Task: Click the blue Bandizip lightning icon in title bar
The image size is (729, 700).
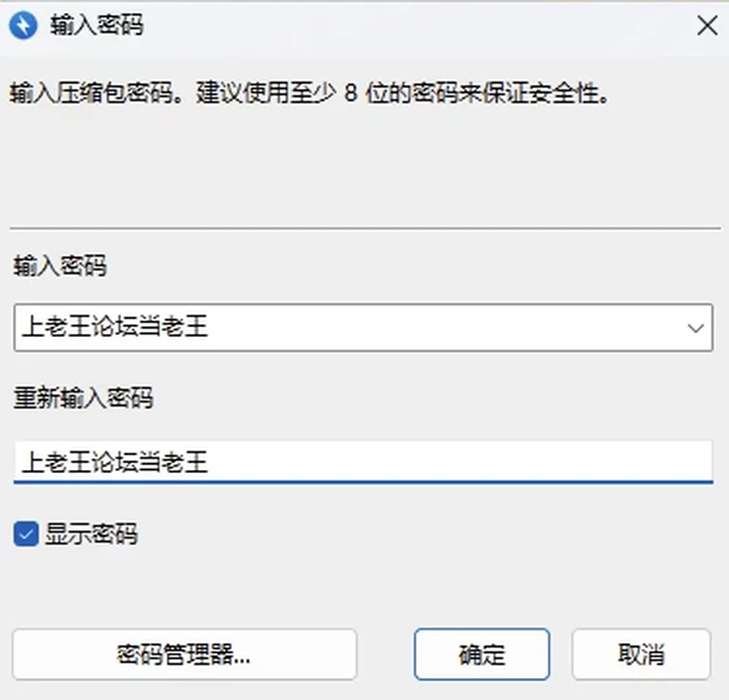Action: click(x=24, y=26)
